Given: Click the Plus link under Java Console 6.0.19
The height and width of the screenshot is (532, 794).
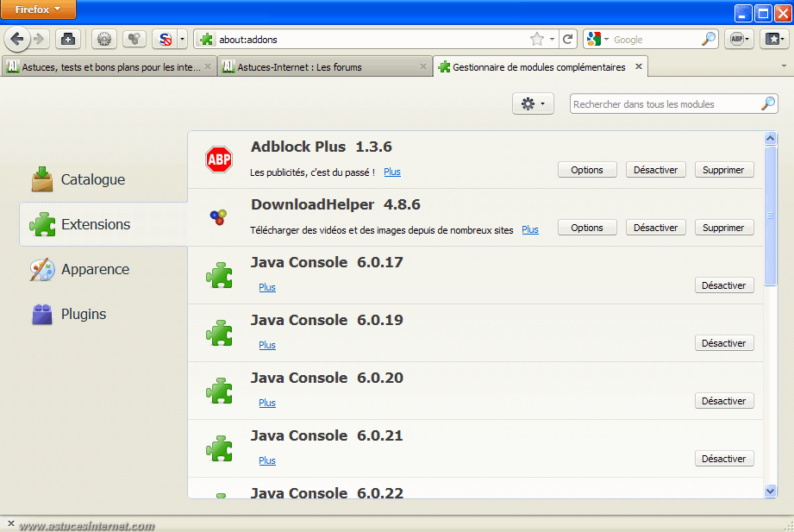Looking at the screenshot, I should (267, 345).
